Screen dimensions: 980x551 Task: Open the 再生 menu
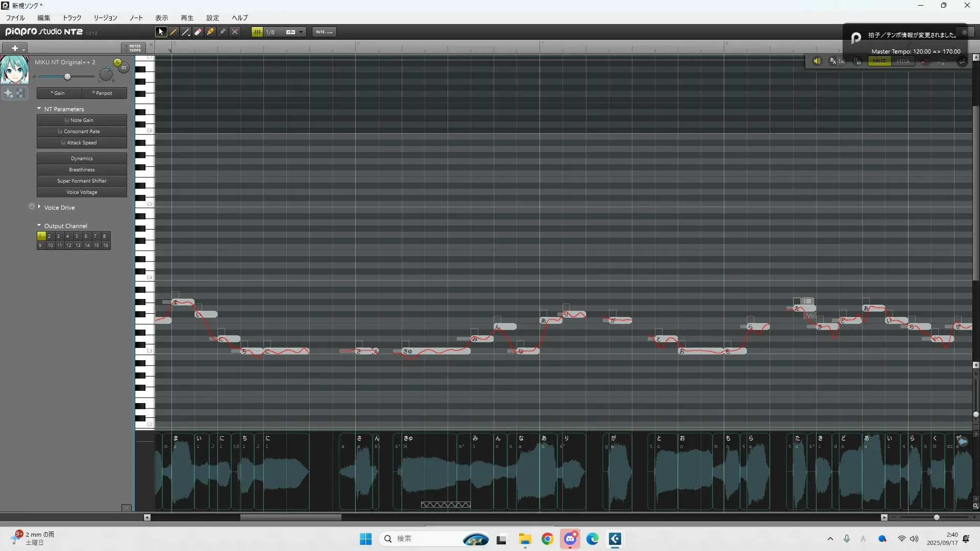[187, 17]
